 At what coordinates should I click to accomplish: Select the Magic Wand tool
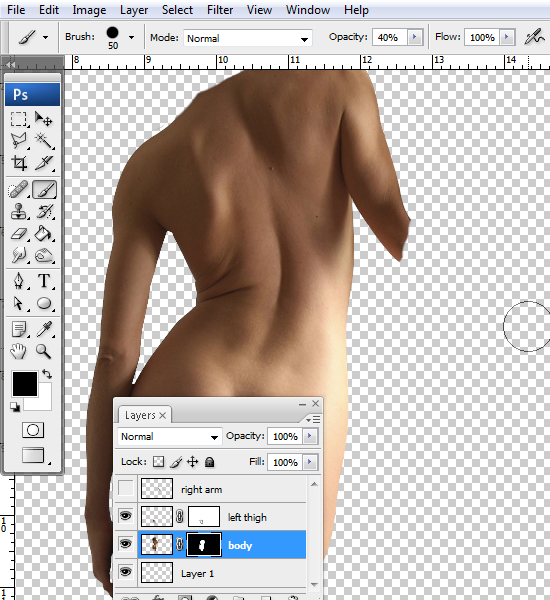click(x=44, y=141)
